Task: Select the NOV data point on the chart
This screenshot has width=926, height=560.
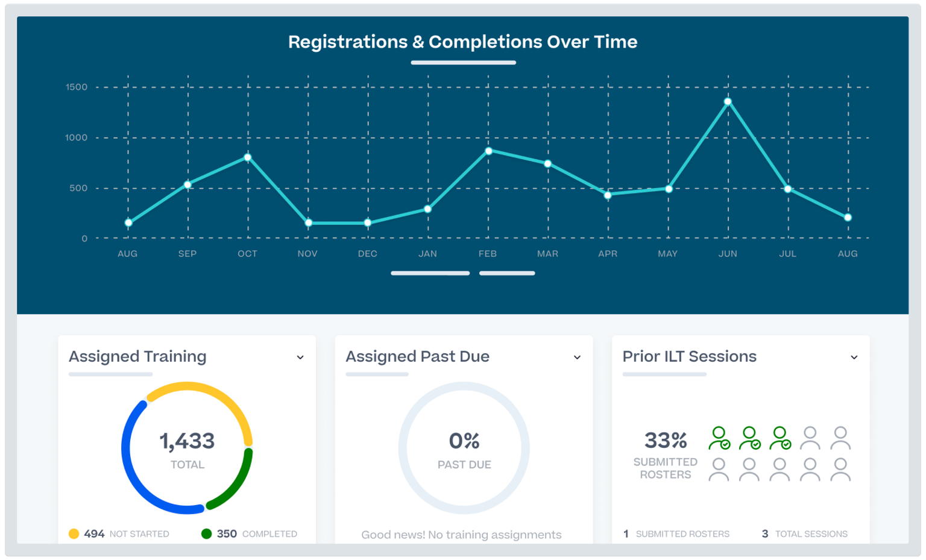Action: 309,223
